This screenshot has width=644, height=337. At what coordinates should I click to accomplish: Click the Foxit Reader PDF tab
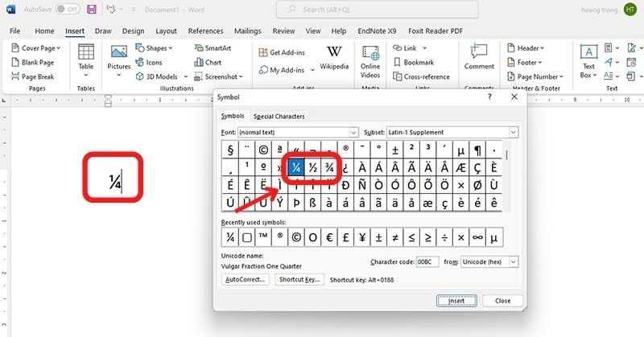[436, 31]
